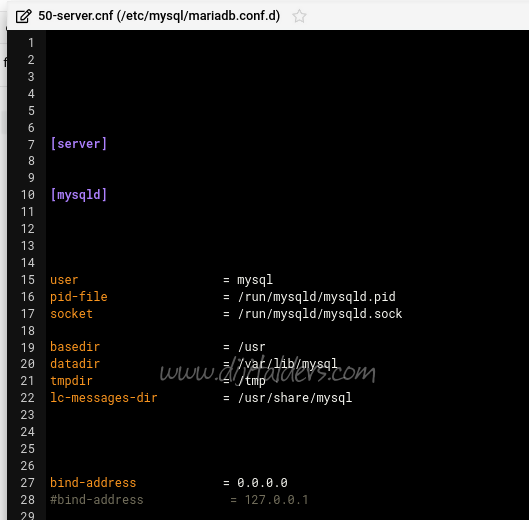Click line number 28 in the gutter
This screenshot has width=529, height=520.
28,500
